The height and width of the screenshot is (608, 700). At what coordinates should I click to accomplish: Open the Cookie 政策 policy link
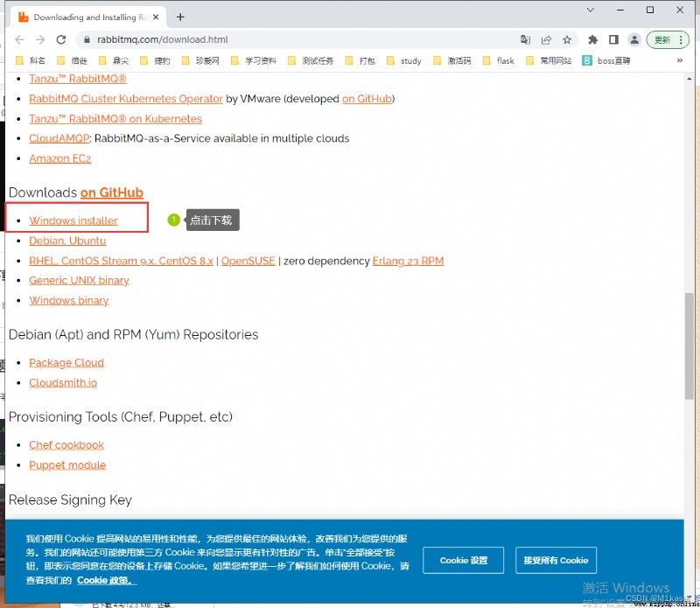[106, 580]
